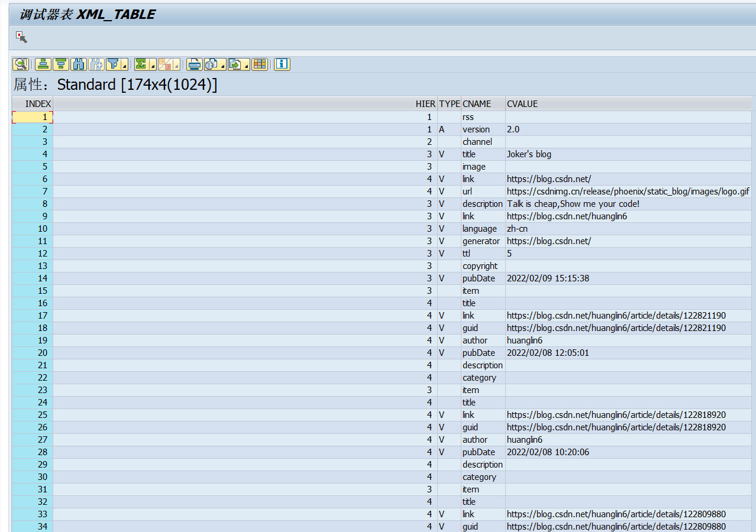Click the Sort Ascending toolbar icon
Image resolution: width=756 pixels, height=532 pixels.
point(43,64)
